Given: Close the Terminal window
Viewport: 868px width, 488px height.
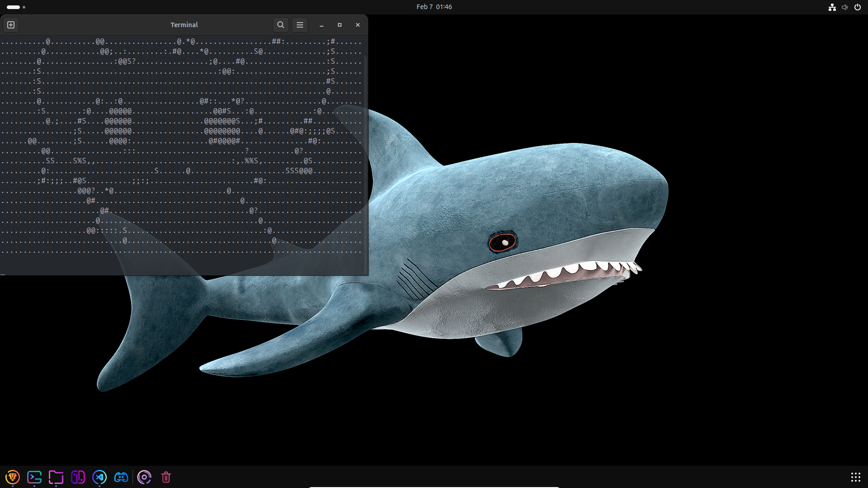Looking at the screenshot, I should pos(358,25).
